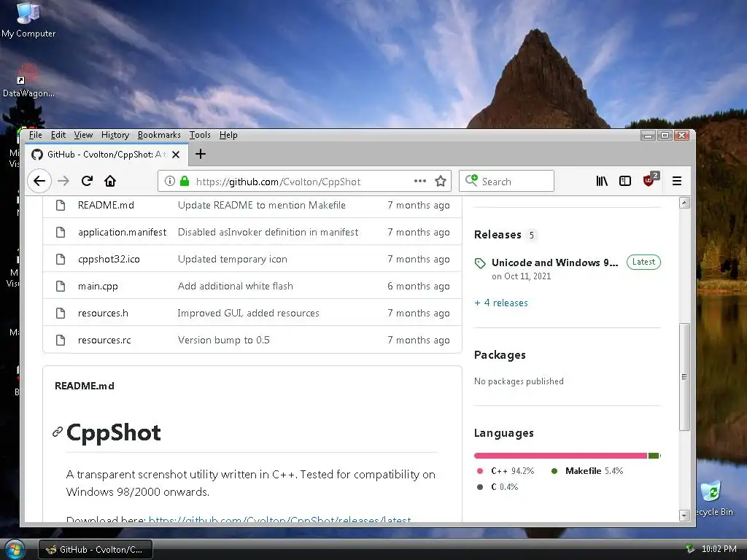Open the resources.rc file link
This screenshot has height=560, width=747.
104,340
